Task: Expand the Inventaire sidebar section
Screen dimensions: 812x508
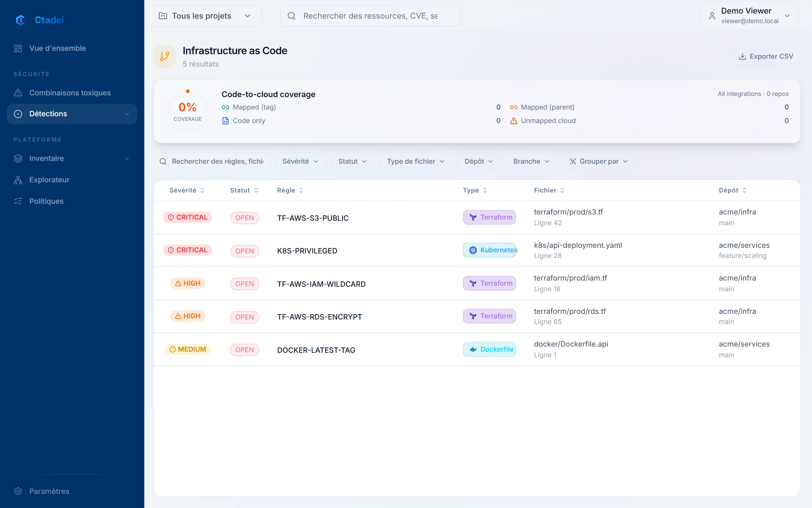Action: pos(72,158)
